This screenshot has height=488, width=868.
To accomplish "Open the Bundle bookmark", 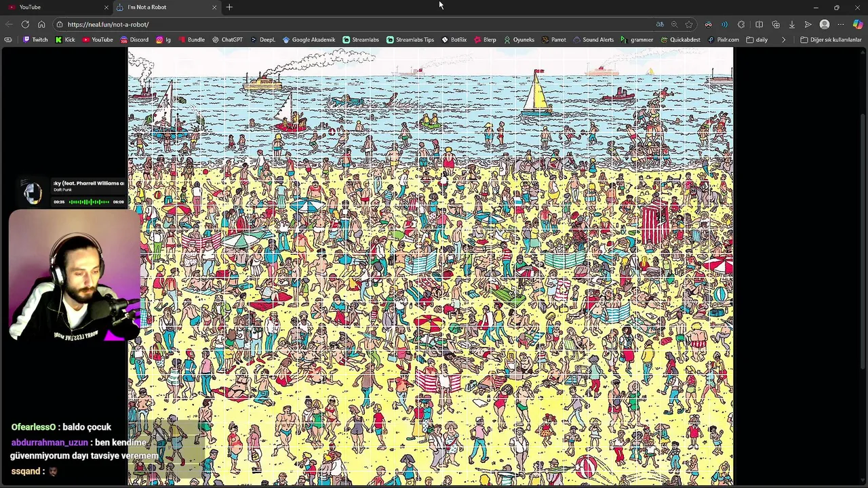I will coord(191,40).
